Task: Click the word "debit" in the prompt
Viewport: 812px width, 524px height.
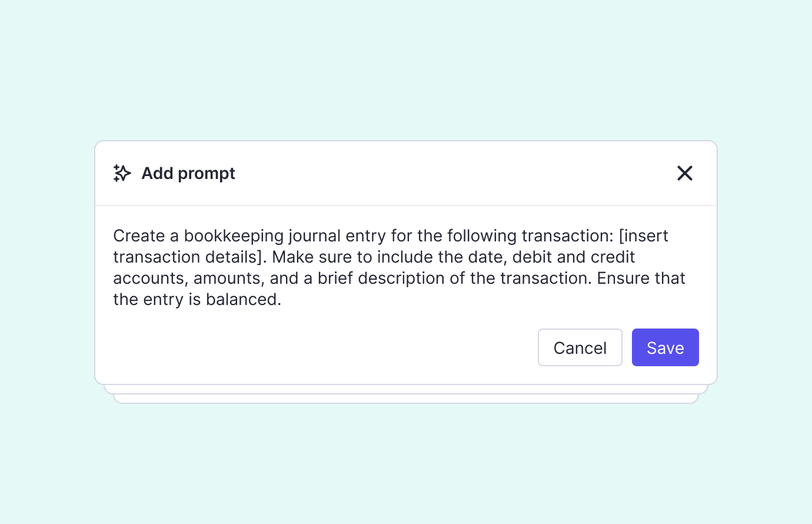Action: click(x=532, y=257)
